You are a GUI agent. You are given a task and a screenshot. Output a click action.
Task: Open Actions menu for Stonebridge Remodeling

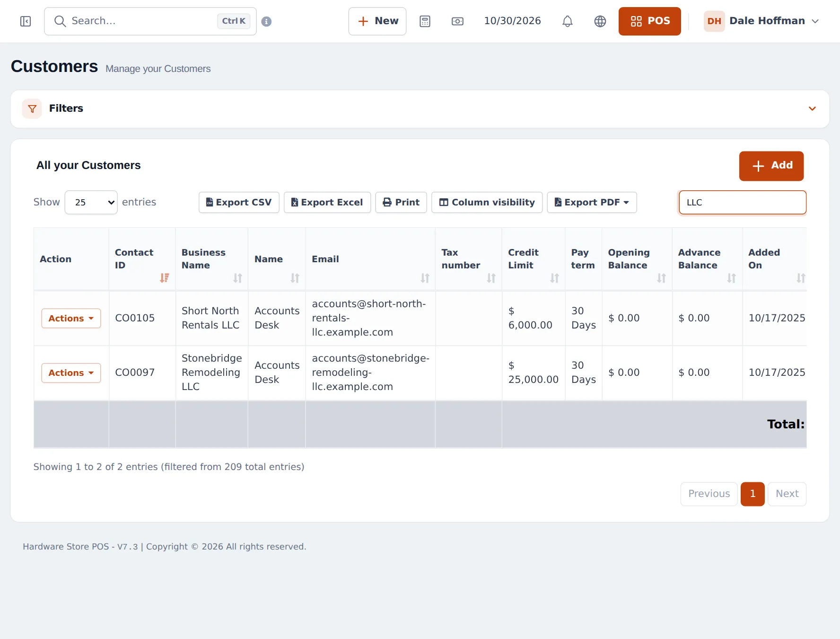point(71,373)
